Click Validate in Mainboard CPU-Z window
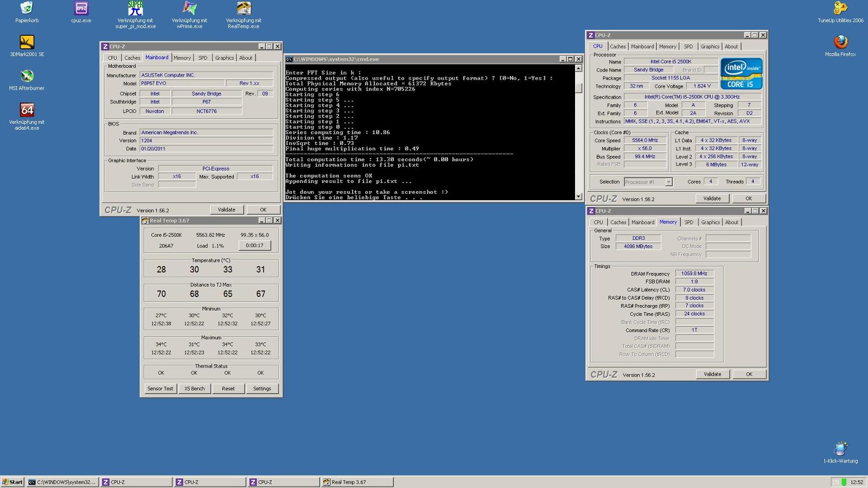 [x=226, y=210]
